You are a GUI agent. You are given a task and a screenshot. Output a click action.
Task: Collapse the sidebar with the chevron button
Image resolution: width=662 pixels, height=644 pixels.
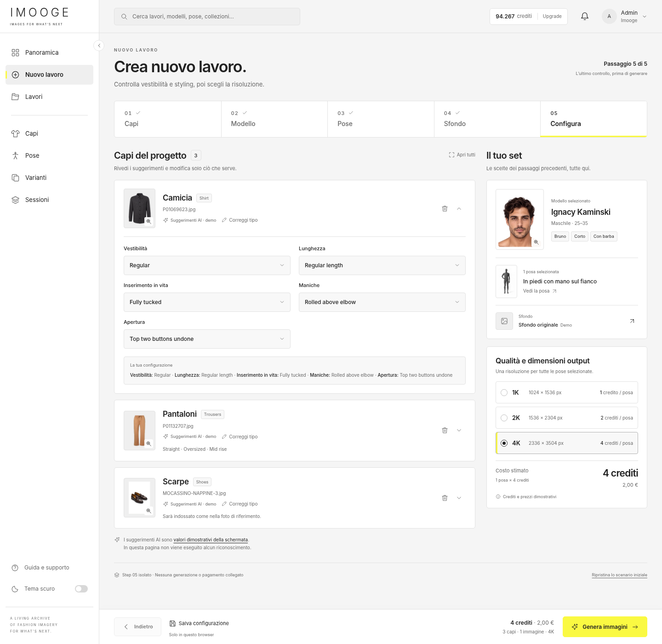coord(99,46)
